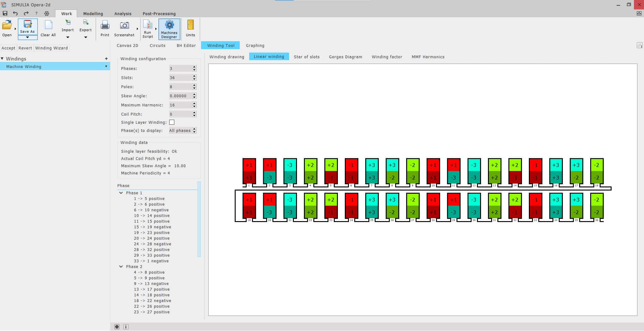Select the '33 -> 1 negative' coil entry
The width and height of the screenshot is (644, 331).
pos(151,261)
